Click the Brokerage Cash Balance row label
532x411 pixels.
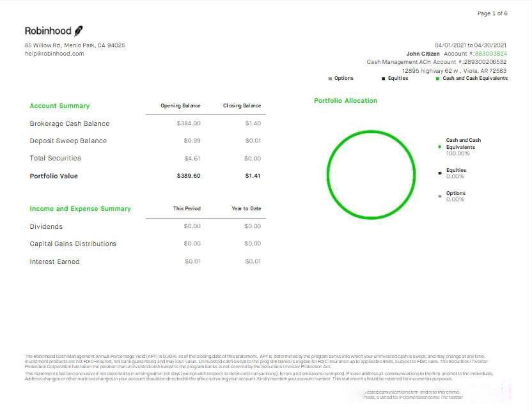click(70, 123)
